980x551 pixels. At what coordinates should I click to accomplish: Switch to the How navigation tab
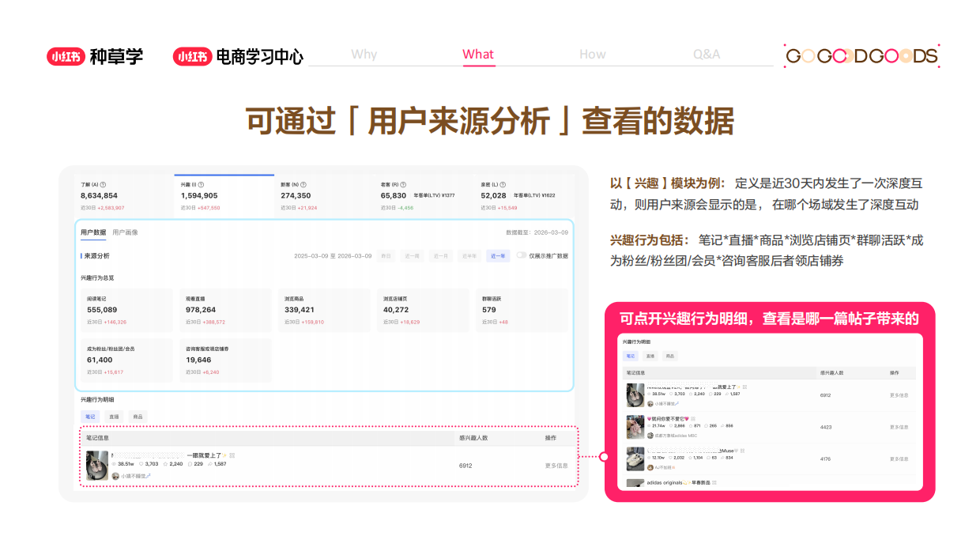(x=593, y=54)
